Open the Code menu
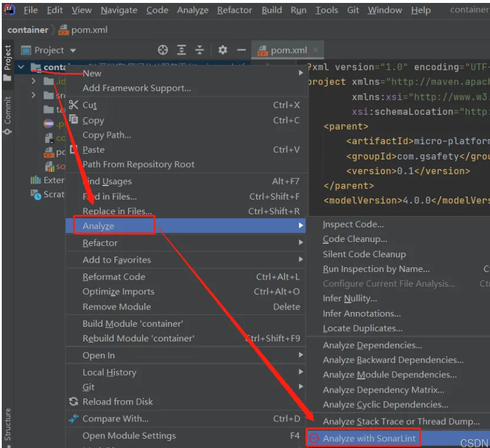The height and width of the screenshot is (448, 490). 157,11
